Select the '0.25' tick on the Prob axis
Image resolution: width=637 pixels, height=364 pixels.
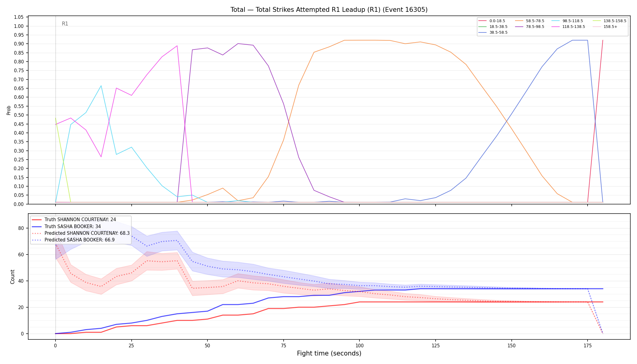click(19, 160)
